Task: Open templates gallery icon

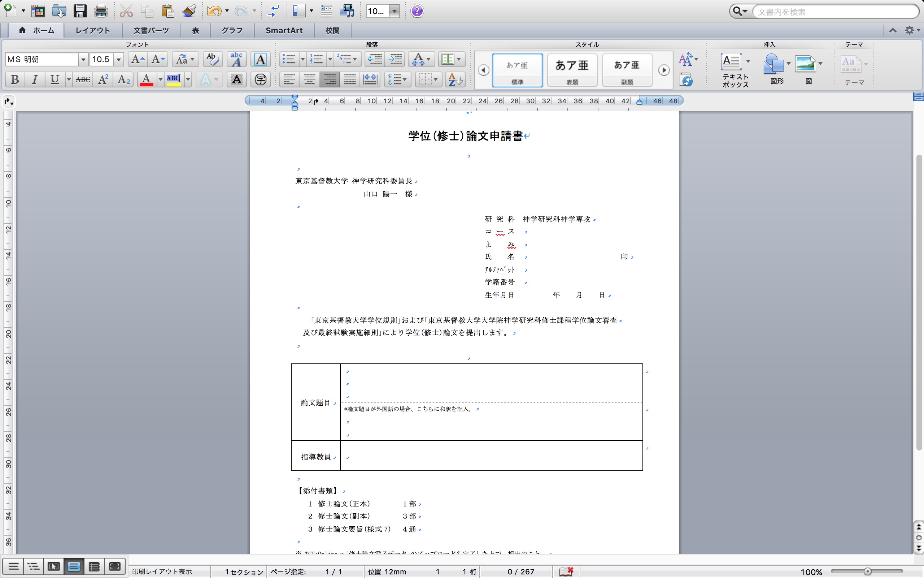Action: pyautogui.click(x=38, y=11)
